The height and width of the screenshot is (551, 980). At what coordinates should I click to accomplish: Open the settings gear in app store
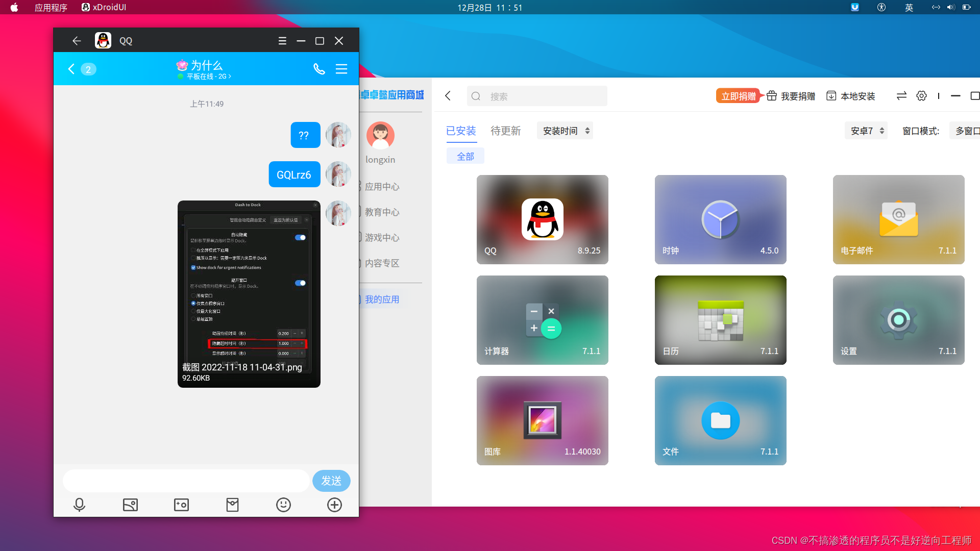921,96
